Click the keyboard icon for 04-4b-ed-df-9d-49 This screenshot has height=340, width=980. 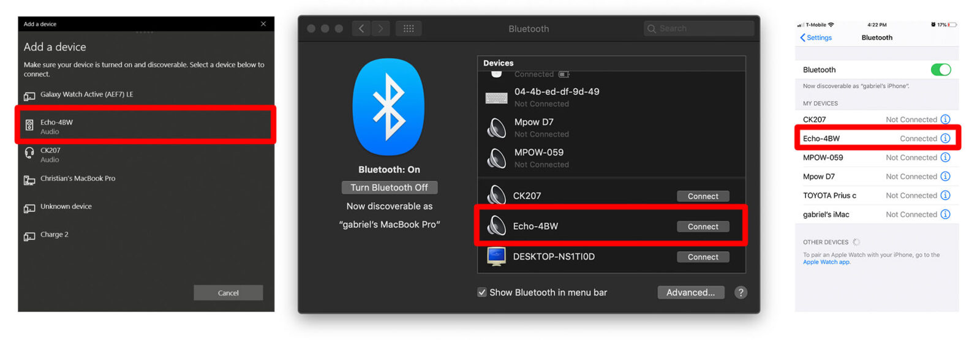(x=496, y=98)
